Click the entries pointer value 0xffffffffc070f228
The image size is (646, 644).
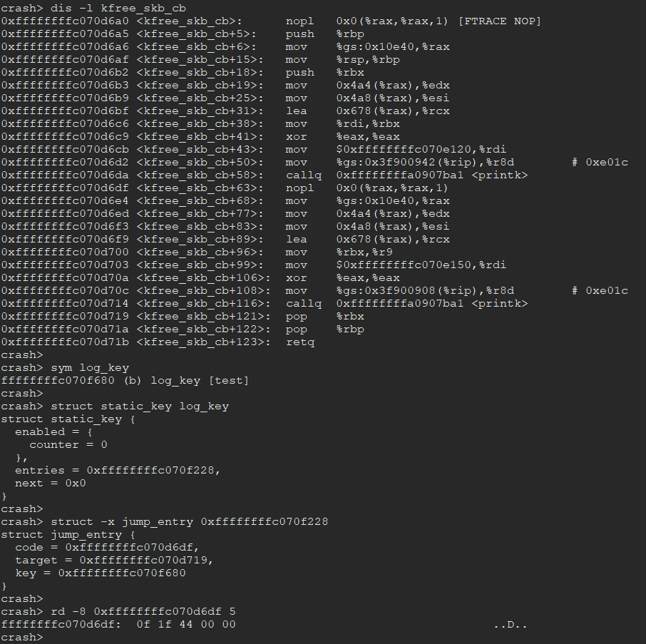click(150, 470)
